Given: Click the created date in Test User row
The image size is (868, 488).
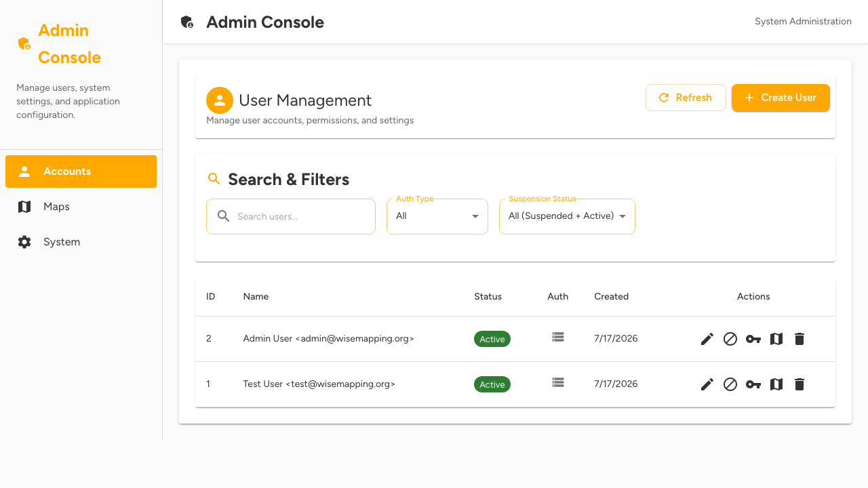Looking at the screenshot, I should tap(616, 384).
